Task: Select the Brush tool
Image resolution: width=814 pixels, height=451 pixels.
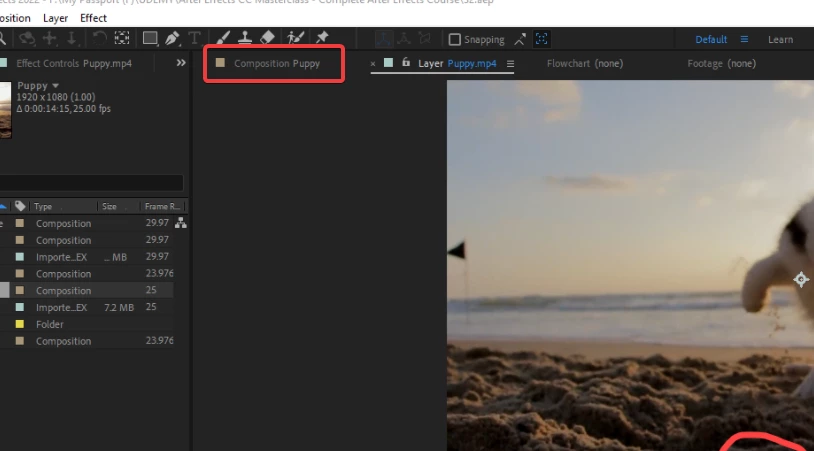Action: pyautogui.click(x=223, y=38)
